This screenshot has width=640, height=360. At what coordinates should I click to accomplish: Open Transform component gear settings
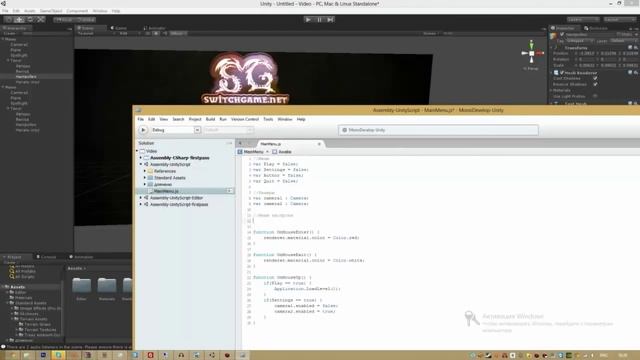(x=636, y=48)
